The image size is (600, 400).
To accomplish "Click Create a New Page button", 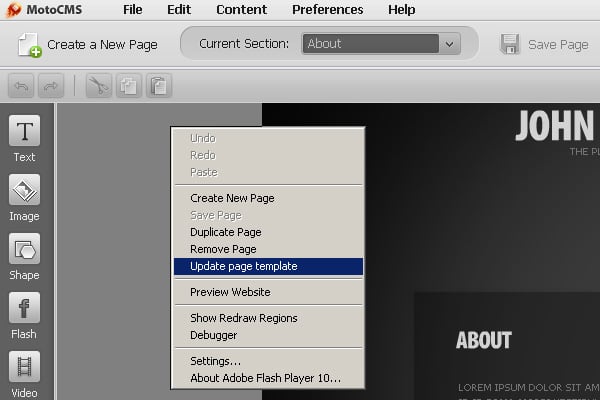I will click(88, 45).
